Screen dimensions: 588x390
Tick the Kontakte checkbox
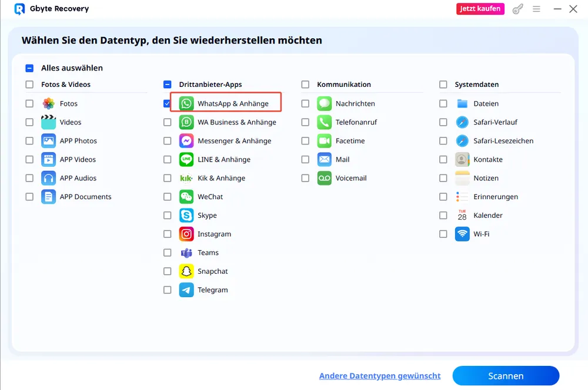point(443,159)
